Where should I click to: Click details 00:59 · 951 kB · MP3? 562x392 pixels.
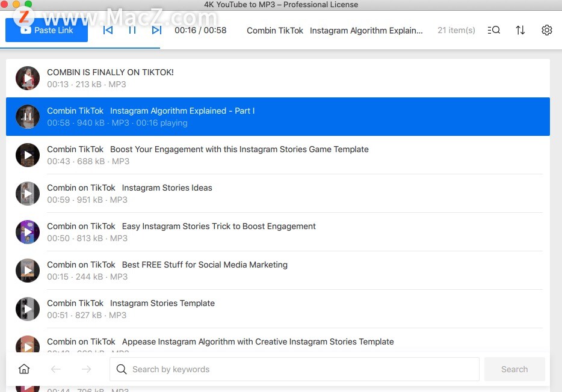(x=87, y=200)
